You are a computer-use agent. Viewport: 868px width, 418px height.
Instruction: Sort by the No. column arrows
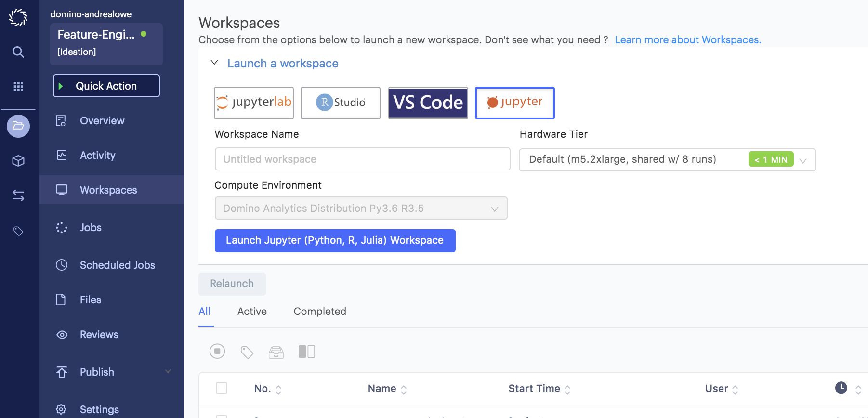pyautogui.click(x=278, y=390)
